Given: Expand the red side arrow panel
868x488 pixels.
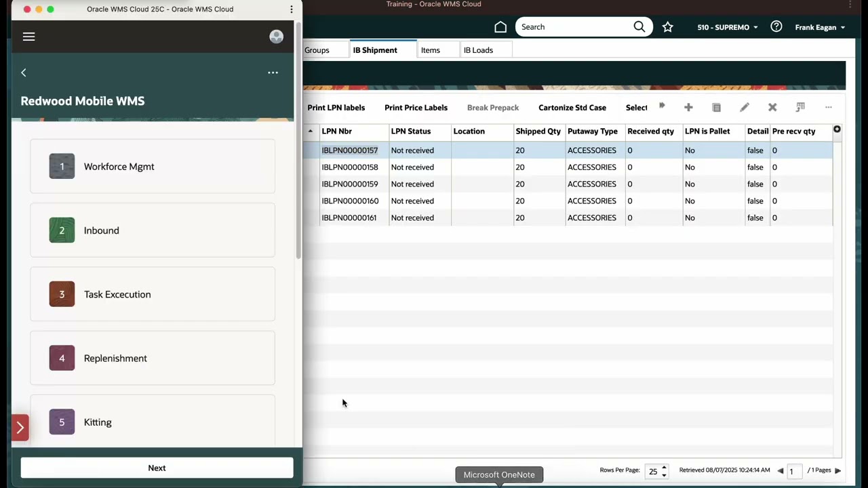Looking at the screenshot, I should pos(20,428).
